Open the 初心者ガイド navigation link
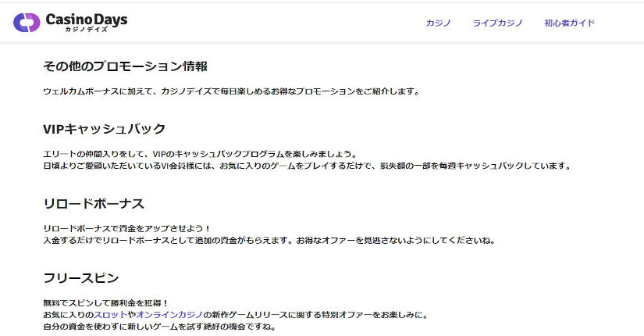Screen dimensions: 644x336 (x=569, y=23)
